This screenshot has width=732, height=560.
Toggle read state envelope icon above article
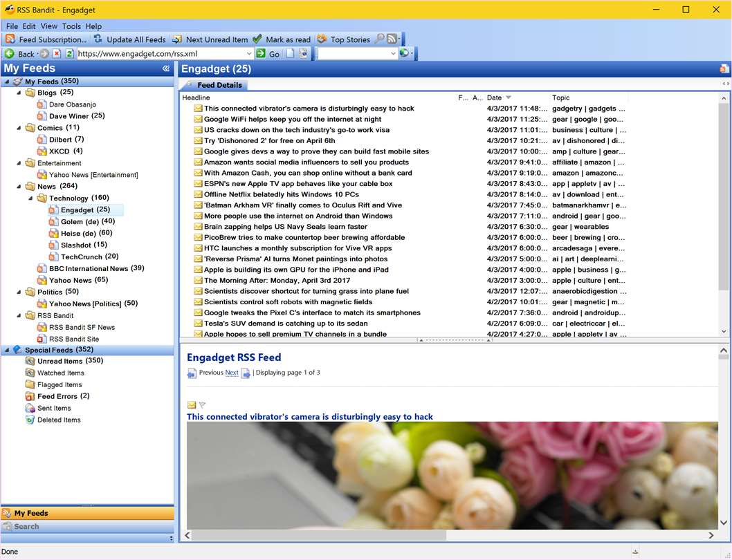coord(192,405)
